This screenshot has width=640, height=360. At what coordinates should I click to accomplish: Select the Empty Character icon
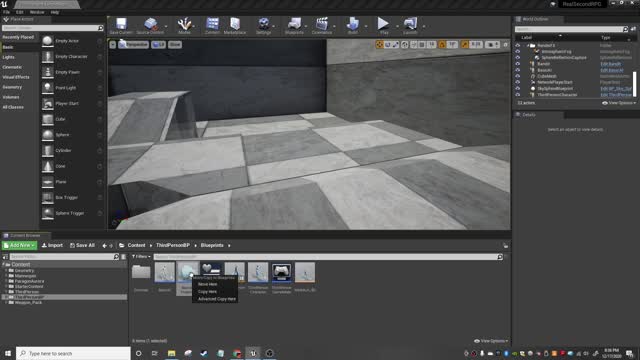click(x=48, y=57)
